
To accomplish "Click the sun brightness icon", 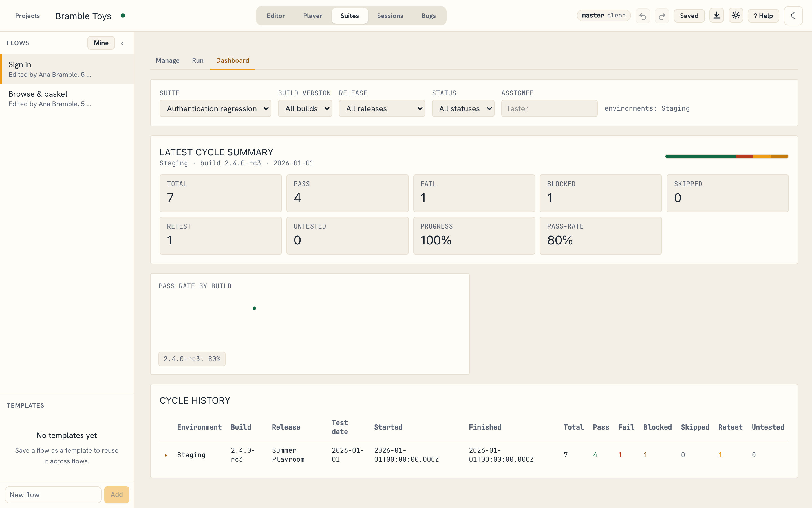I will [x=736, y=16].
